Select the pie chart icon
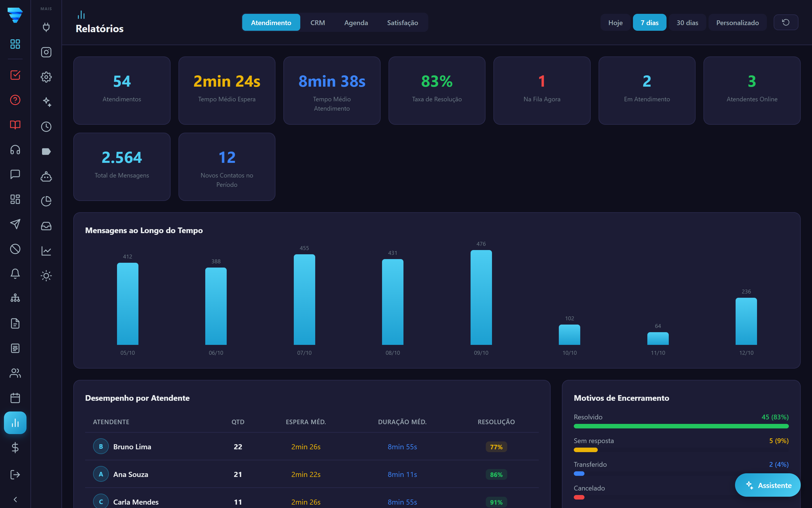The width and height of the screenshot is (812, 508). [46, 201]
